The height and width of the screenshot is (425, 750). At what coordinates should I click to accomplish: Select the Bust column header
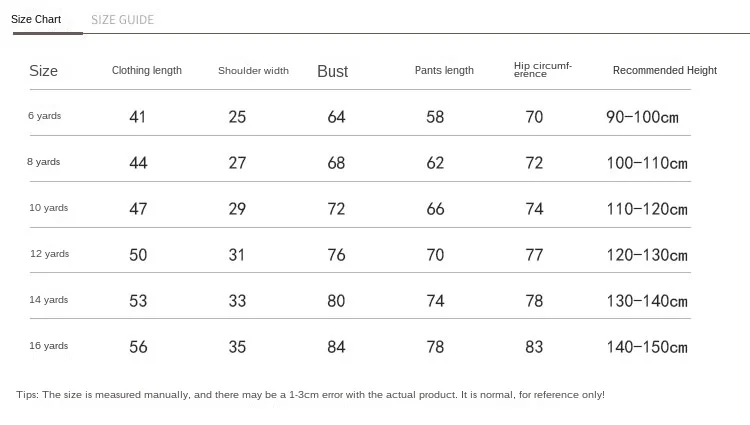332,71
